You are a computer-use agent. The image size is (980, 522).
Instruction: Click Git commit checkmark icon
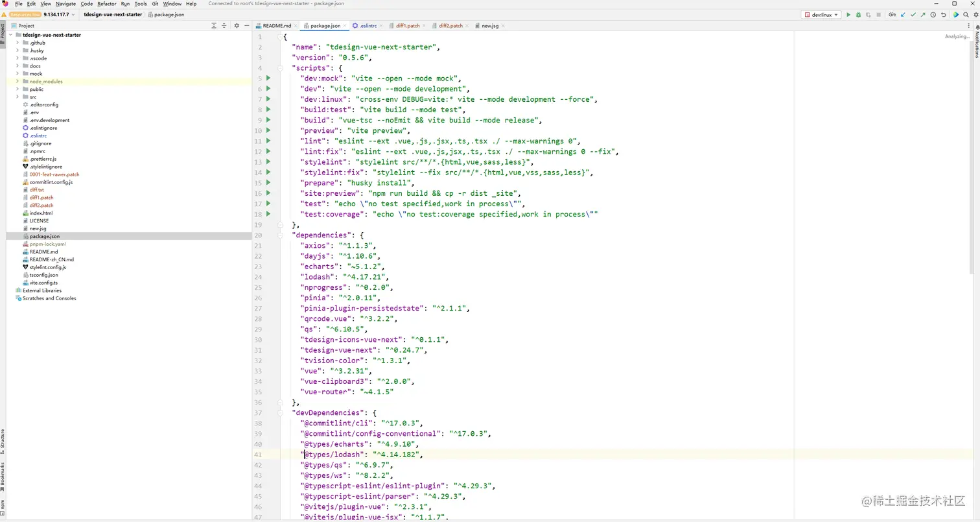pyautogui.click(x=913, y=14)
